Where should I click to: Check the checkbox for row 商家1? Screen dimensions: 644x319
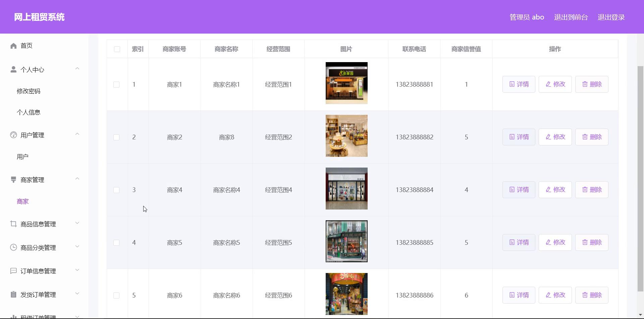point(116,85)
